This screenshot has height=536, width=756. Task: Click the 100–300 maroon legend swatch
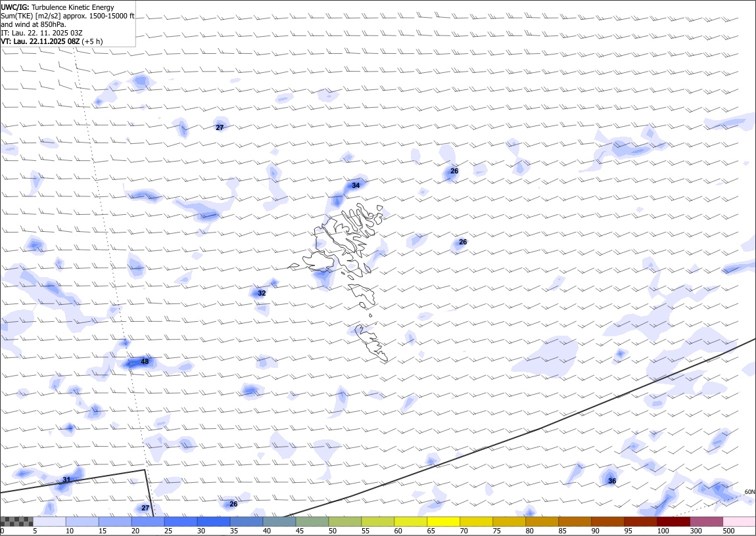[x=673, y=522]
